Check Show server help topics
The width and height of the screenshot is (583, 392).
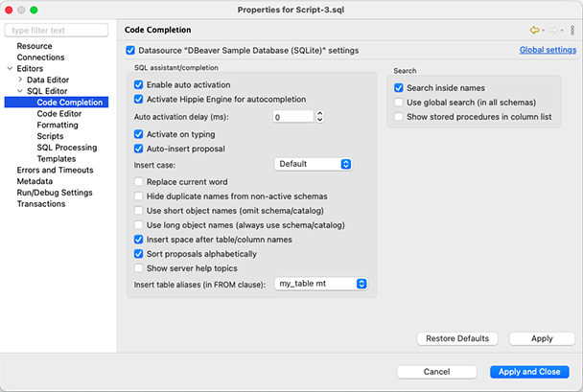(x=138, y=268)
